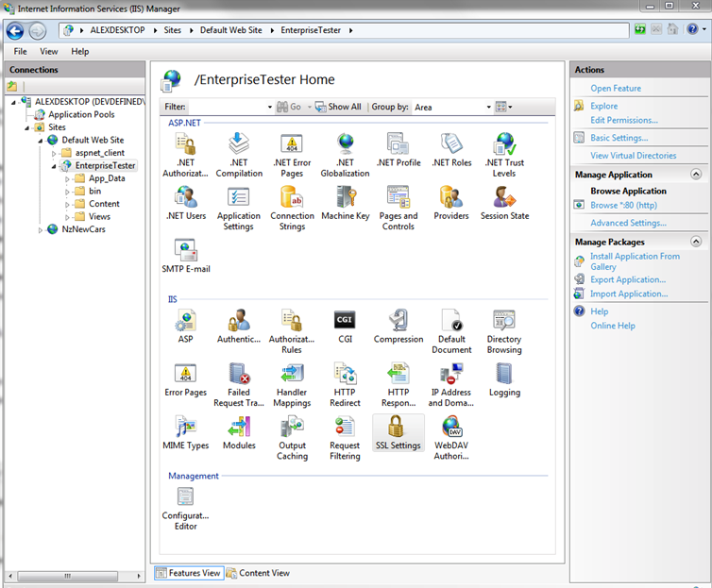712x588 pixels.
Task: Open the MIME Types icon
Action: pyautogui.click(x=185, y=427)
